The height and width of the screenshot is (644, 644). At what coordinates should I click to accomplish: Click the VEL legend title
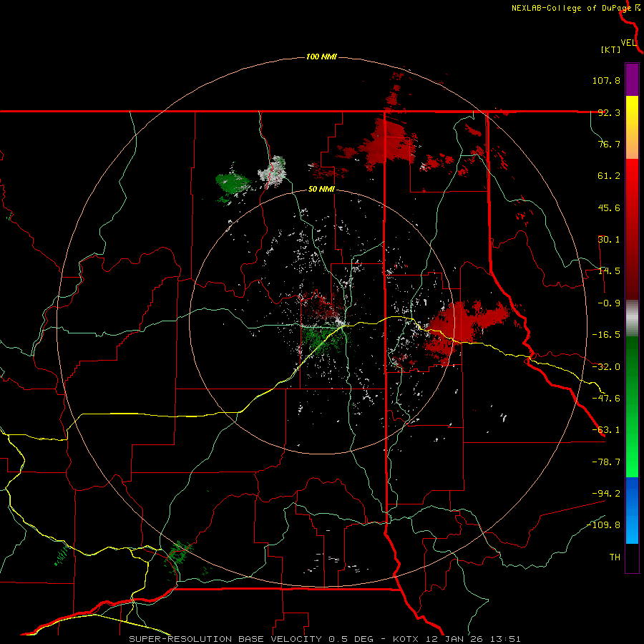628,43
